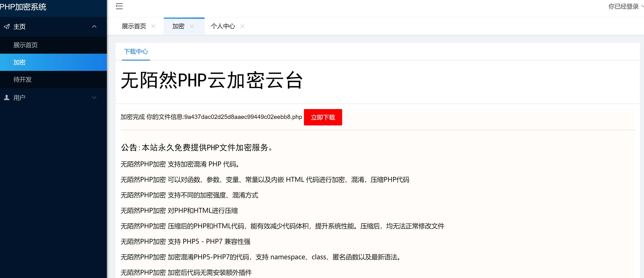Open 待开发 sidebar item
644x278 pixels.
(x=23, y=79)
